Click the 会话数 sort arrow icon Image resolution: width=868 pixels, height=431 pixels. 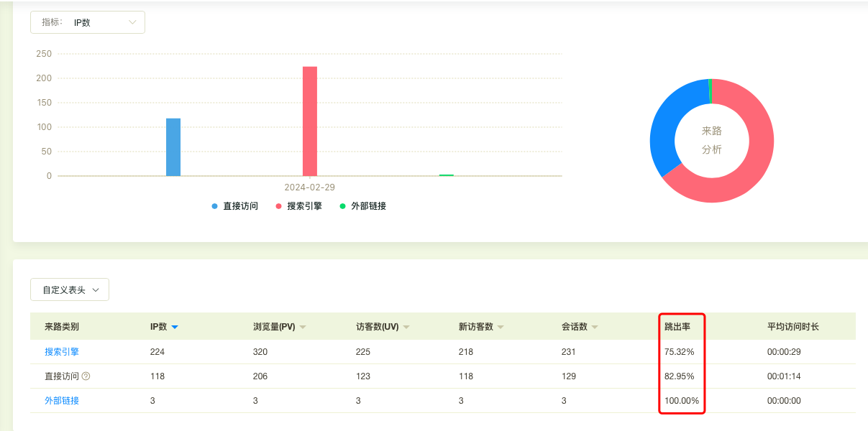click(x=595, y=328)
